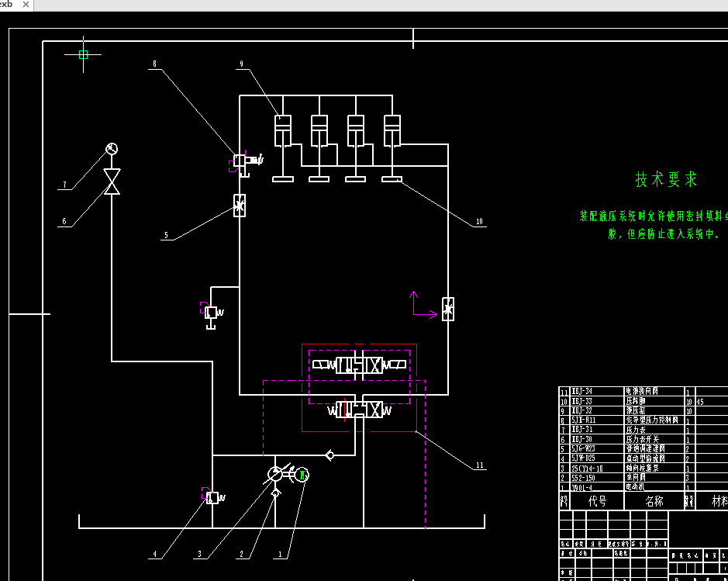
Task: Click parts table cell IBJ-31
Action: pyautogui.click(x=597, y=430)
